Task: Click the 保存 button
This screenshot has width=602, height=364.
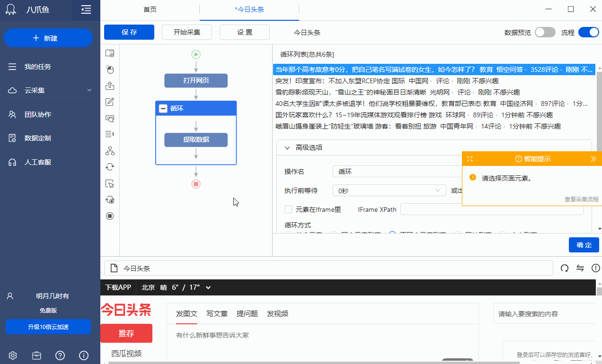Action: 129,32
